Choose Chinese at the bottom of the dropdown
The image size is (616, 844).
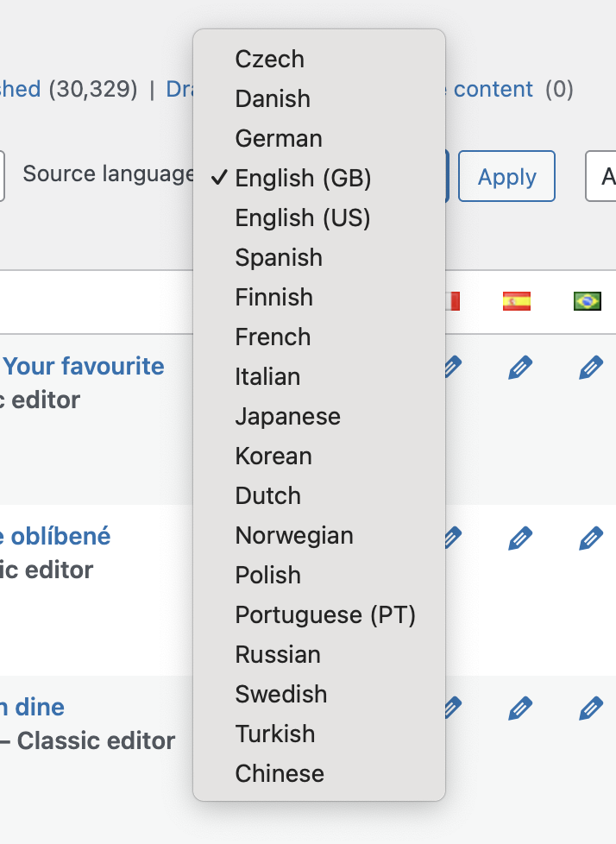(x=279, y=773)
